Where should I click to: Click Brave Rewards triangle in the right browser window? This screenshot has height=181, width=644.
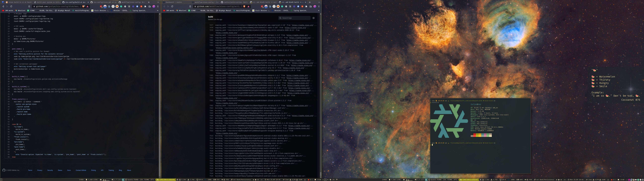point(249,7)
